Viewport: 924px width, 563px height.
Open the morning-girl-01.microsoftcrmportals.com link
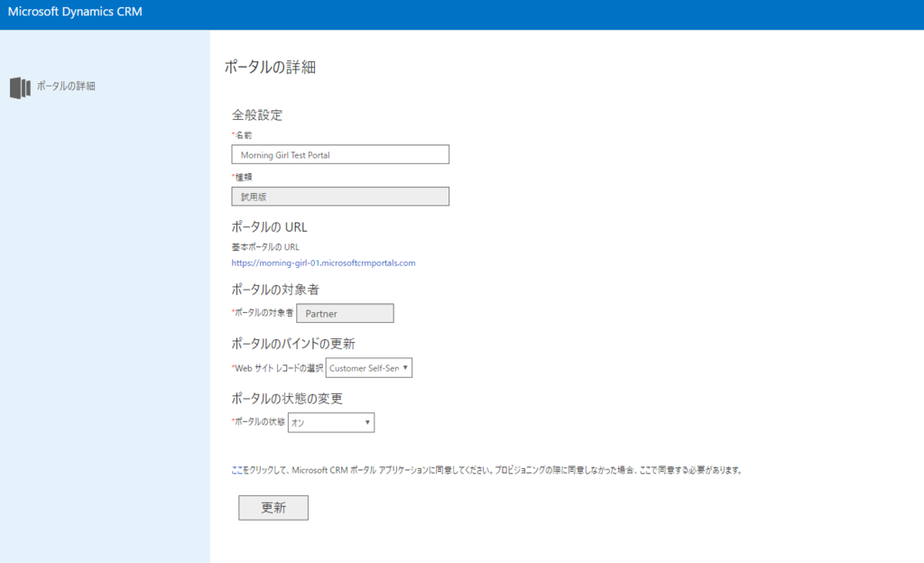click(323, 263)
